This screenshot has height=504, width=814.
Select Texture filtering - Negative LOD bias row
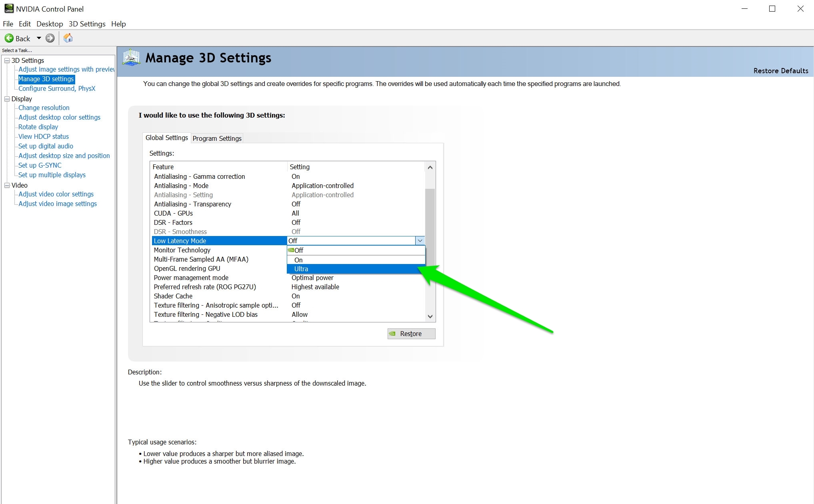[x=288, y=314]
